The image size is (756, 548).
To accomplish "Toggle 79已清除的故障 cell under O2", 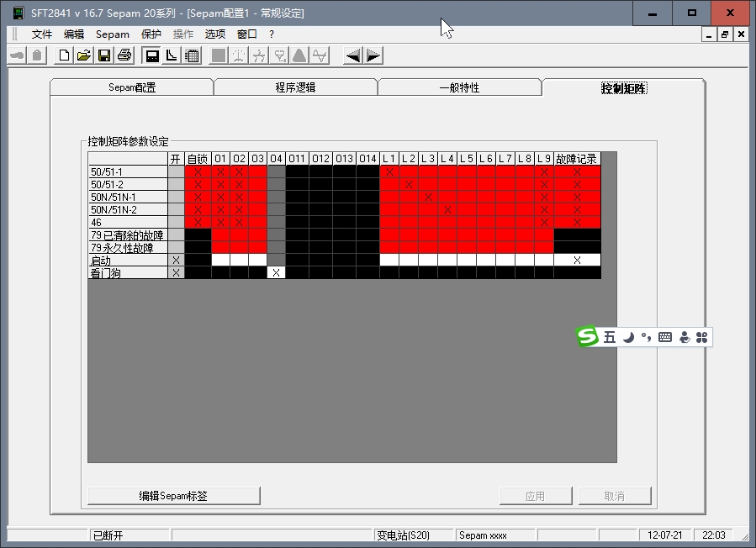I will (239, 234).
